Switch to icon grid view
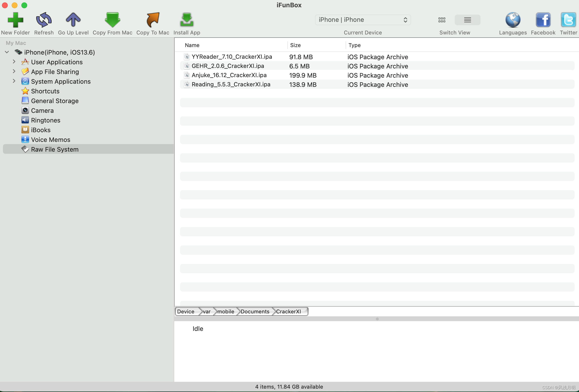The height and width of the screenshot is (392, 579). pyautogui.click(x=442, y=20)
